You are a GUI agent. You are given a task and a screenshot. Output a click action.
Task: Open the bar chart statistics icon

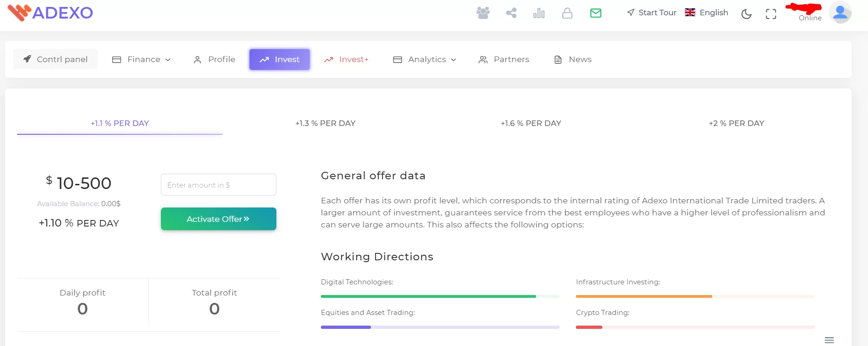[x=539, y=13]
